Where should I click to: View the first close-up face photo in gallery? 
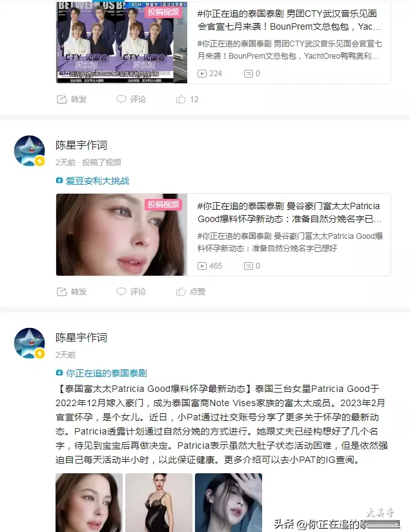point(89,502)
